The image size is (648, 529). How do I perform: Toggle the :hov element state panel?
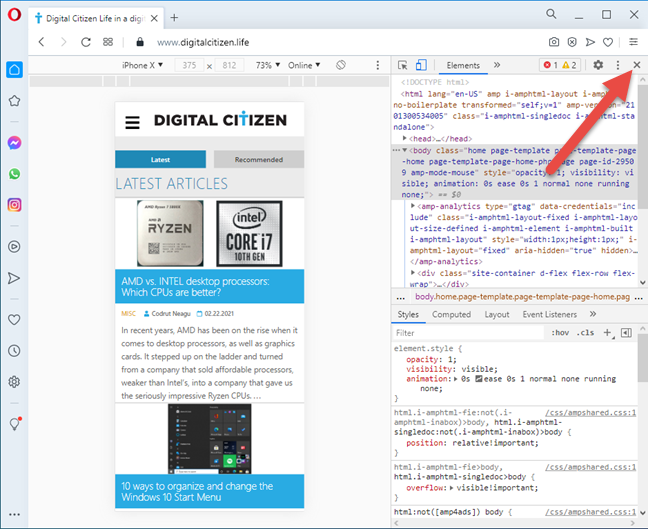[560, 332]
